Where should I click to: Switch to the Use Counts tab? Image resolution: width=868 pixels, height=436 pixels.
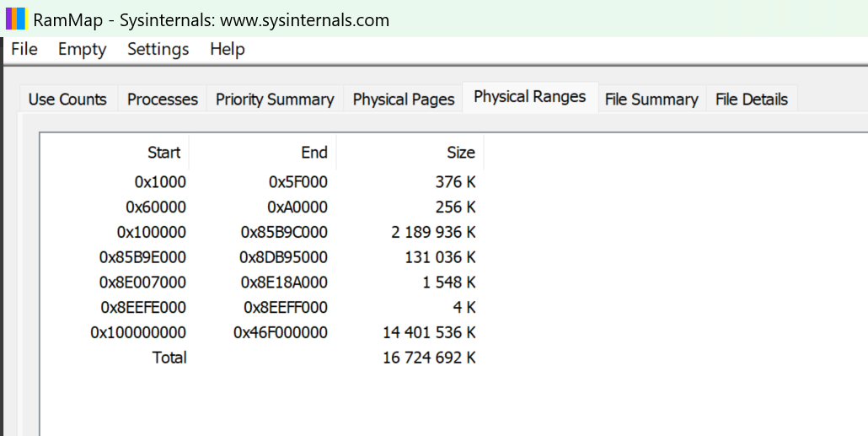pos(67,100)
